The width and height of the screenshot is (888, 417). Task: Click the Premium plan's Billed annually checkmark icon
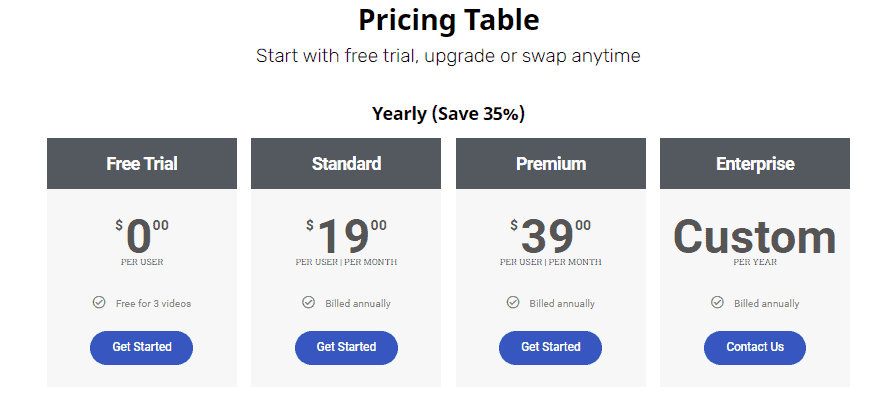(513, 302)
